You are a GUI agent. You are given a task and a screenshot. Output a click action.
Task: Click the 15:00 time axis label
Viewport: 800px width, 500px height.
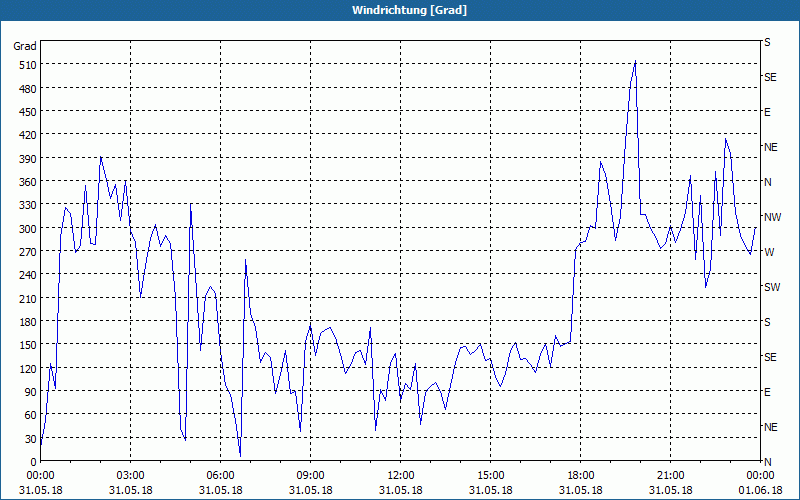click(491, 476)
